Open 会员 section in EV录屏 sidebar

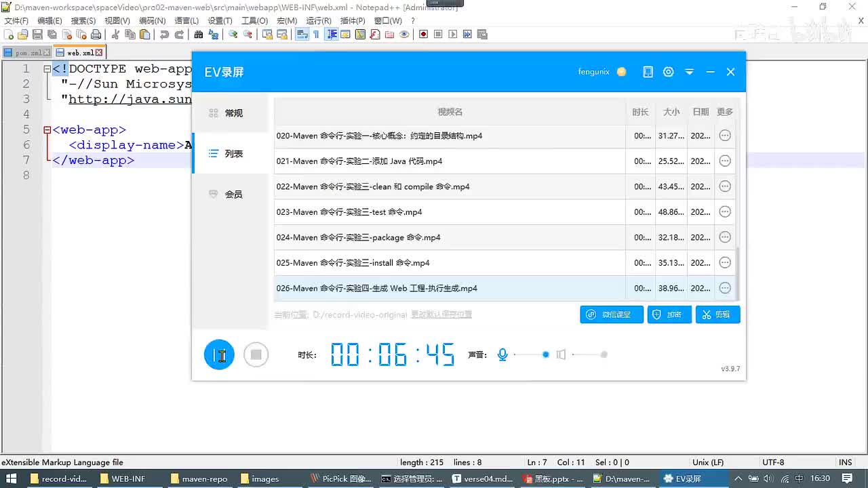[231, 195]
